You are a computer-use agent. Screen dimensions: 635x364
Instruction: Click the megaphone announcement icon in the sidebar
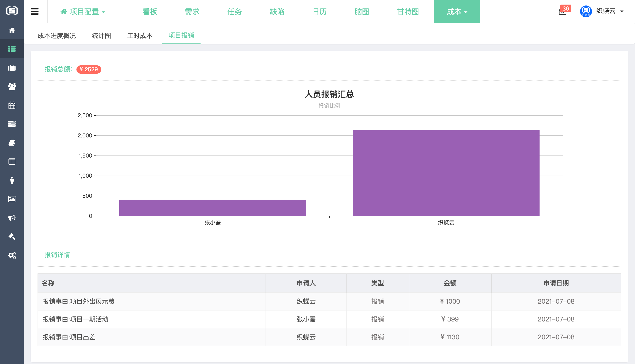pos(12,218)
